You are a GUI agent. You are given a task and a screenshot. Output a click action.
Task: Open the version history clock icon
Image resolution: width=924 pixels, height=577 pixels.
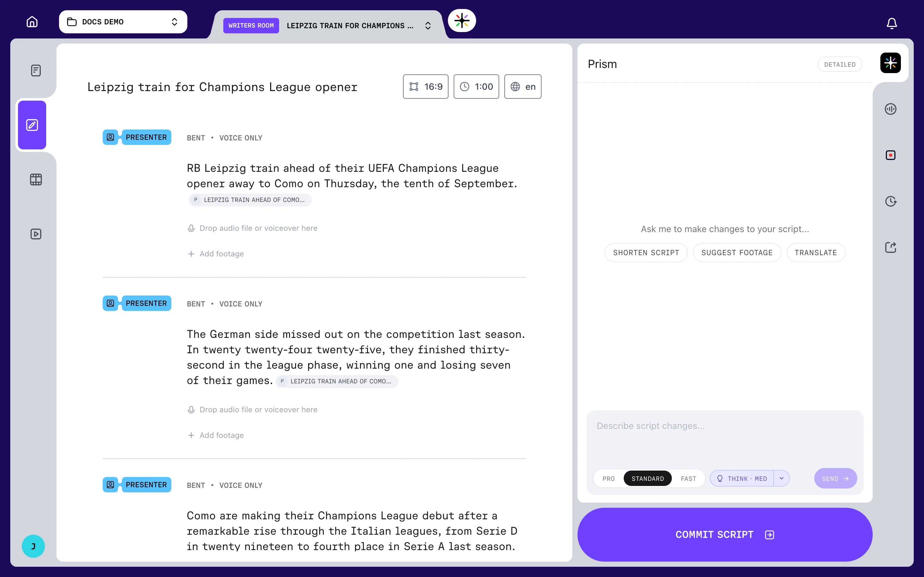(x=890, y=202)
